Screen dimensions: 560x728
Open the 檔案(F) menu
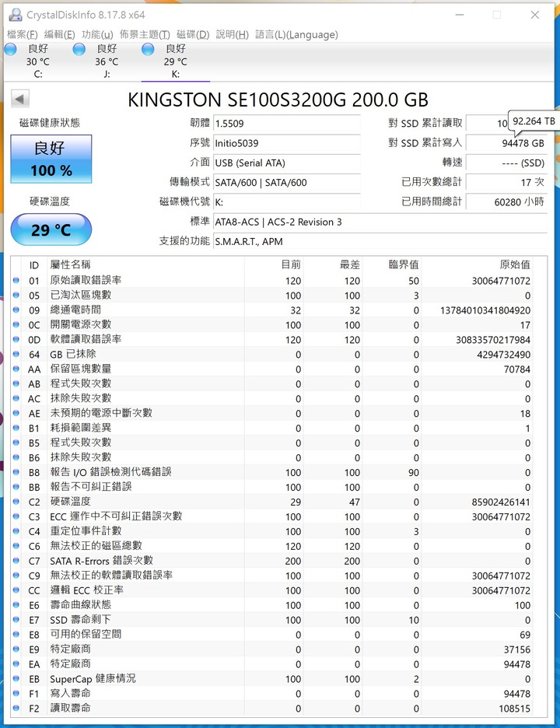[x=23, y=34]
